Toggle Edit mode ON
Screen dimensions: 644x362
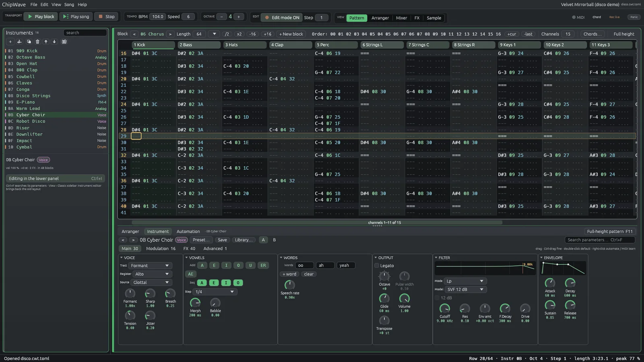point(281,17)
